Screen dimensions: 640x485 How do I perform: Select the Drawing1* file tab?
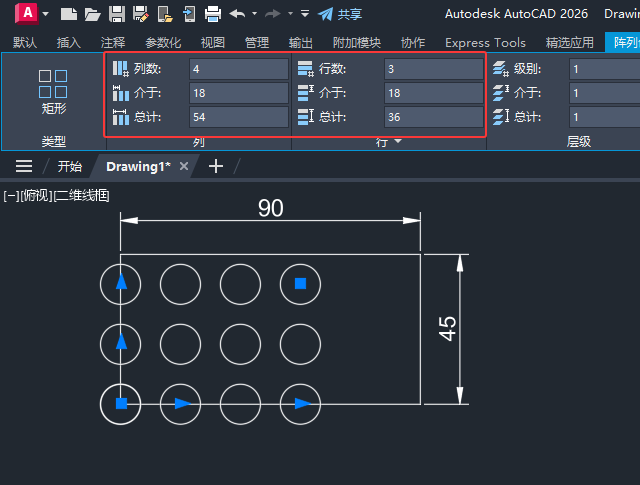coord(138,166)
